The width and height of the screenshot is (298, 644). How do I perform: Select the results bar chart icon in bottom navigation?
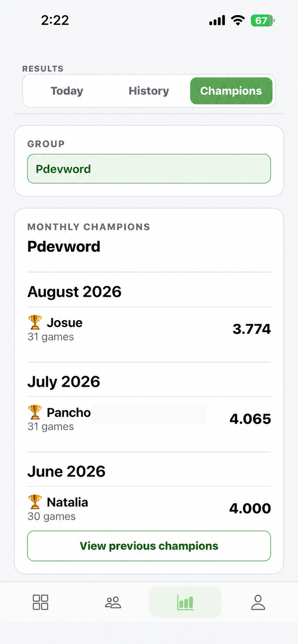185,602
